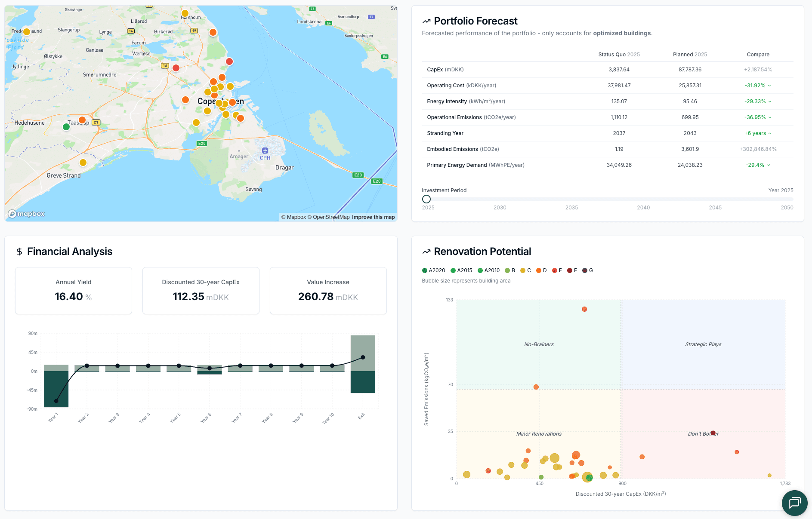The height and width of the screenshot is (519, 812).
Task: Click the Mapbox logo on the map
Action: 26,214
